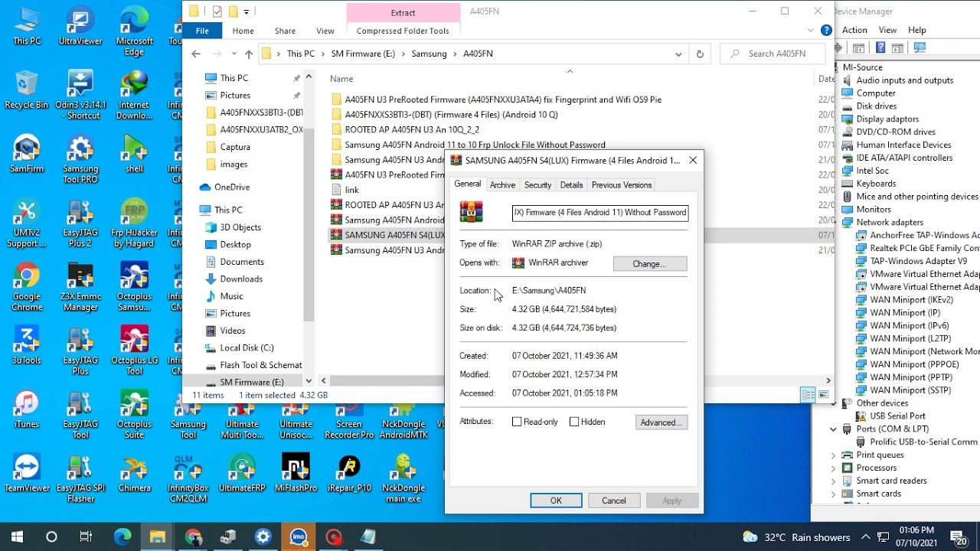
Task: Open Google Chrome desktop icon
Action: (x=27, y=289)
